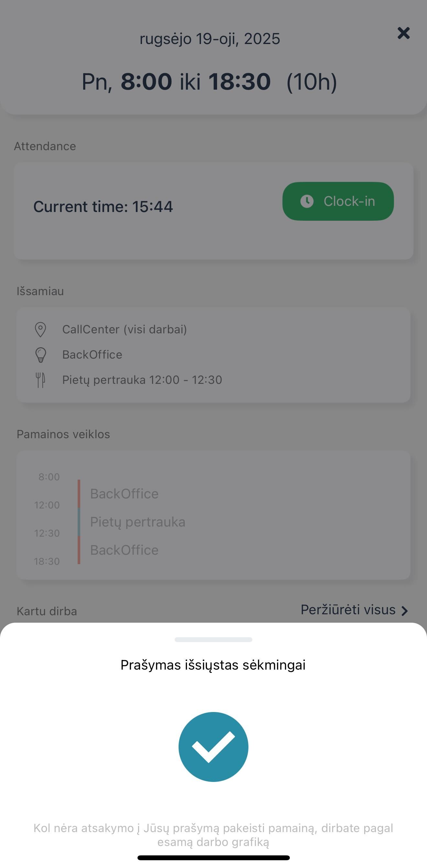Tap the teal success checkmark icon
The width and height of the screenshot is (427, 868).
click(213, 747)
